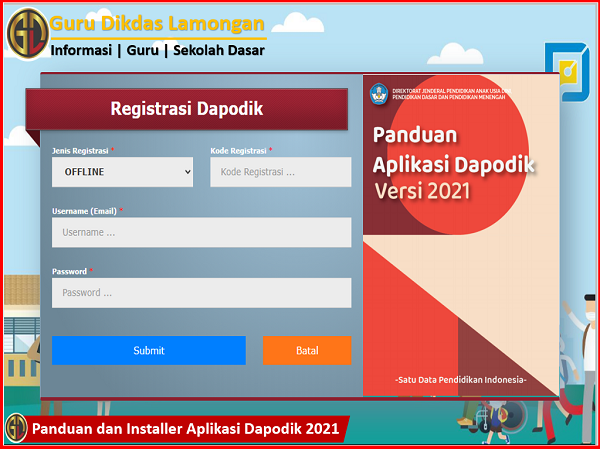The width and height of the screenshot is (600, 449).
Task: Click the Kode Registrasi label
Action: 238,151
